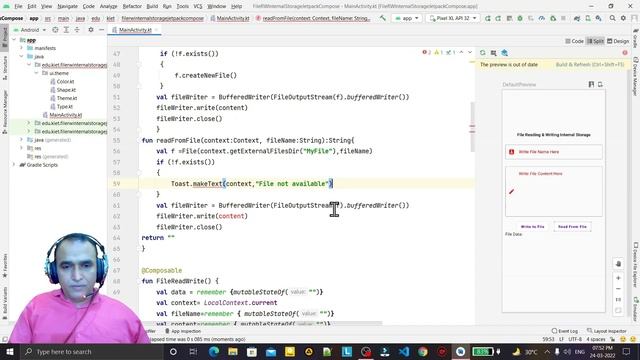Click the Make Project hammer icon
The height and width of the screenshot is (360, 640).
tap(382, 18)
